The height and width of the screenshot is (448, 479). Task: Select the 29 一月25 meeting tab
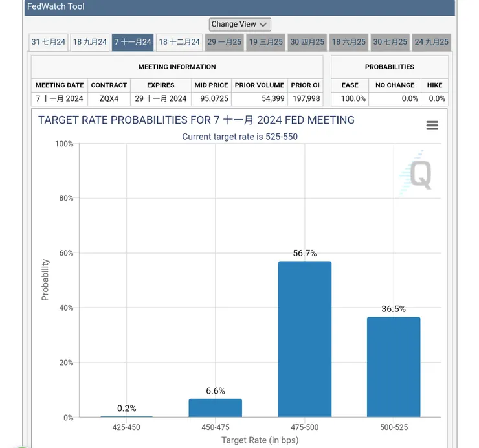pos(224,42)
